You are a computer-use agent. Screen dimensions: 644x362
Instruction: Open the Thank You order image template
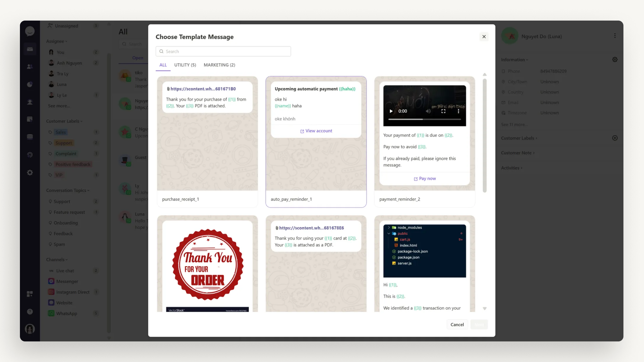click(x=207, y=265)
